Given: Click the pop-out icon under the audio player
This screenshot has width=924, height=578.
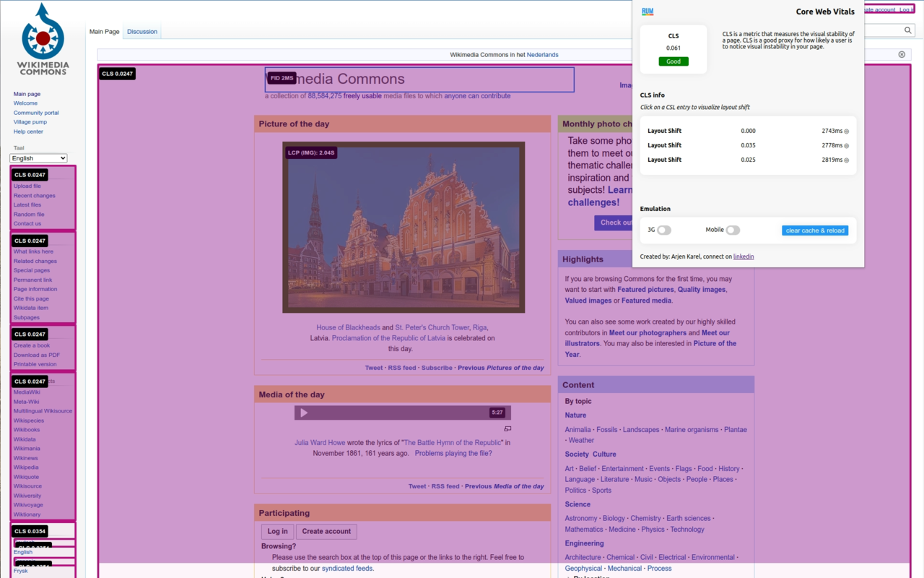Looking at the screenshot, I should 507,428.
